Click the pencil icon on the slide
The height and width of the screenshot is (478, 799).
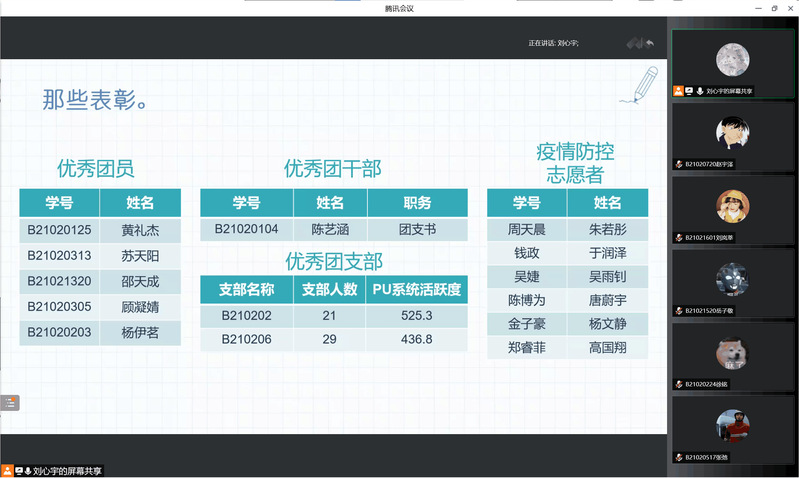(639, 86)
